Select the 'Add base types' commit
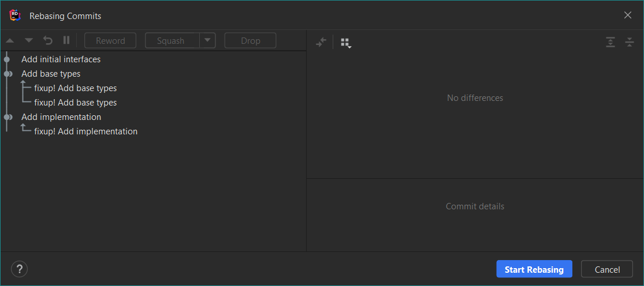This screenshot has width=644, height=286. (x=153, y=74)
